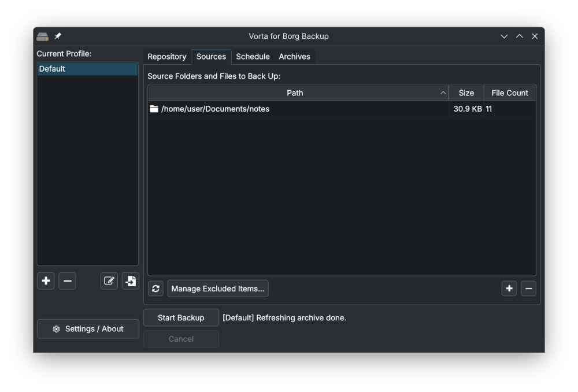Open the Repository tab
The image size is (578, 392).
tap(166, 57)
